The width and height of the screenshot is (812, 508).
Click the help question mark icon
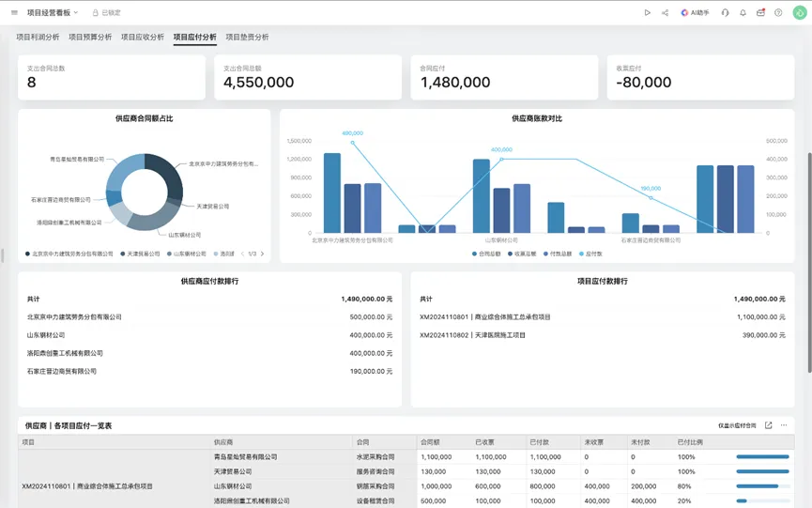tap(778, 13)
